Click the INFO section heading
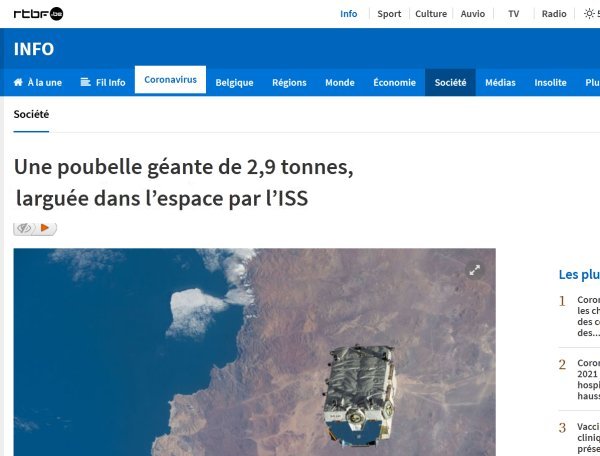The image size is (600, 456). pyautogui.click(x=34, y=49)
